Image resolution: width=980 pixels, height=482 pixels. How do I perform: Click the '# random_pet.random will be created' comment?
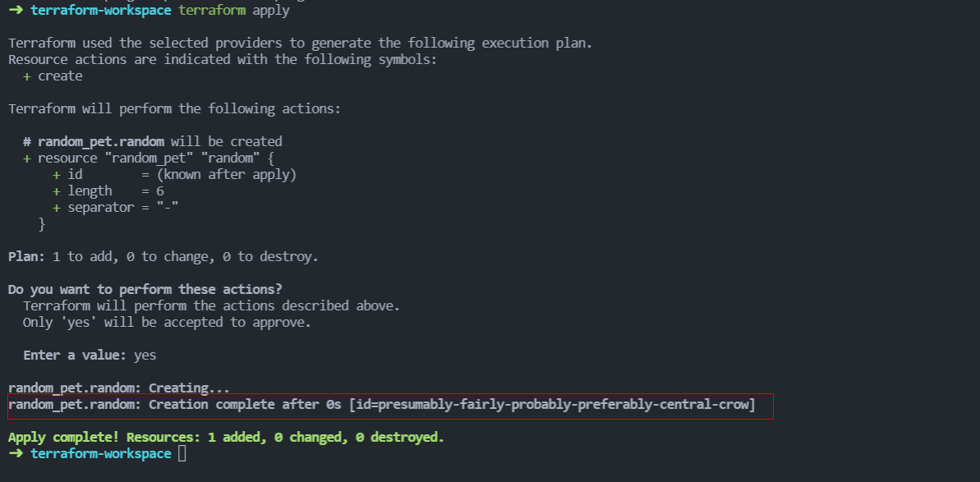coord(153,142)
